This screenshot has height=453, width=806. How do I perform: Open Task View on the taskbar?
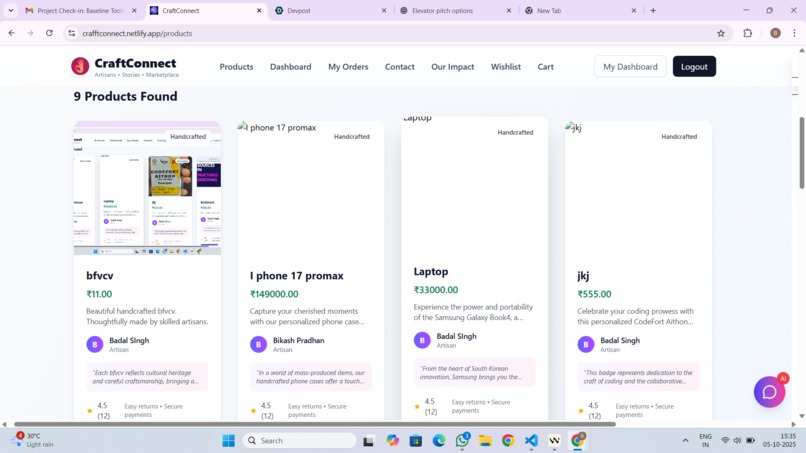(368, 441)
